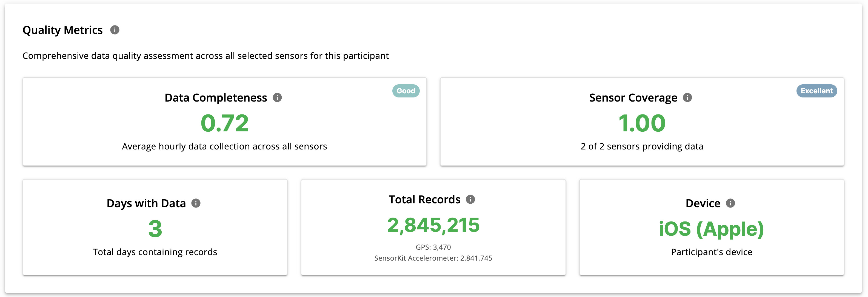The height and width of the screenshot is (297, 868).
Task: Click the 1.00 sensor coverage value
Action: click(x=642, y=123)
